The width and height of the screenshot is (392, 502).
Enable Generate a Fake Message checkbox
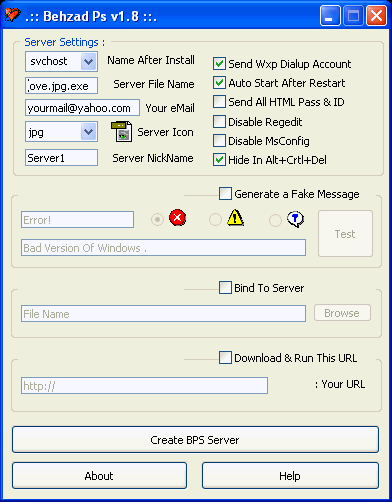(225, 194)
